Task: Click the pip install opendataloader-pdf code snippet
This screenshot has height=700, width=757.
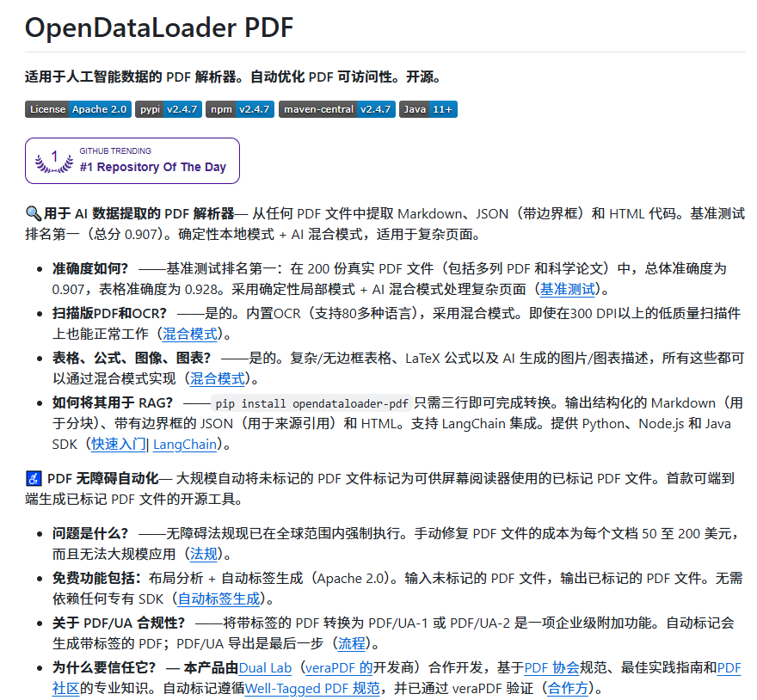Action: [x=311, y=403]
